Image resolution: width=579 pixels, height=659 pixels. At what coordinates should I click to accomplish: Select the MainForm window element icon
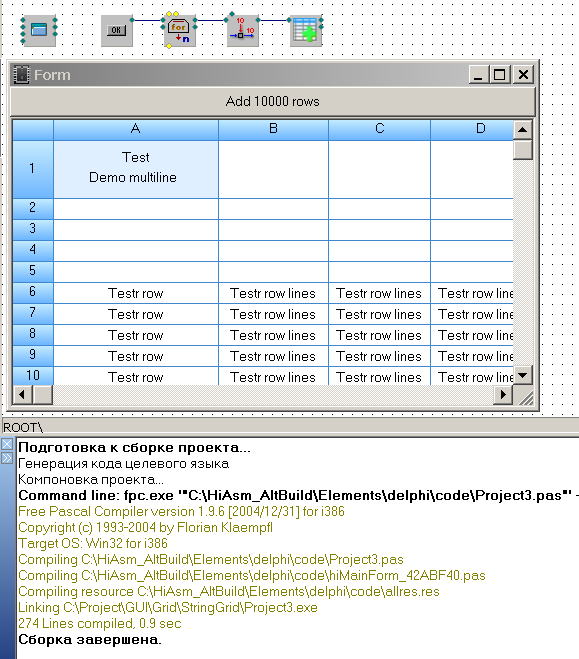coord(39,30)
